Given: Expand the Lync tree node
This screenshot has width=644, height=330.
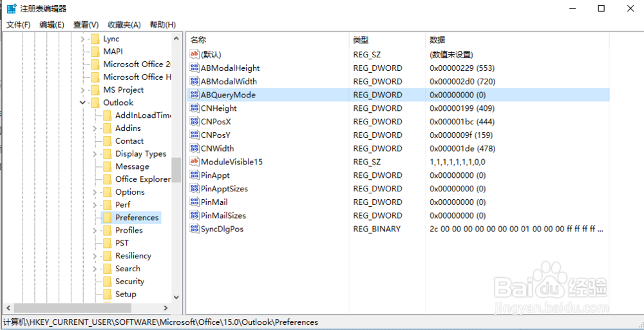Looking at the screenshot, I should pyautogui.click(x=83, y=39).
